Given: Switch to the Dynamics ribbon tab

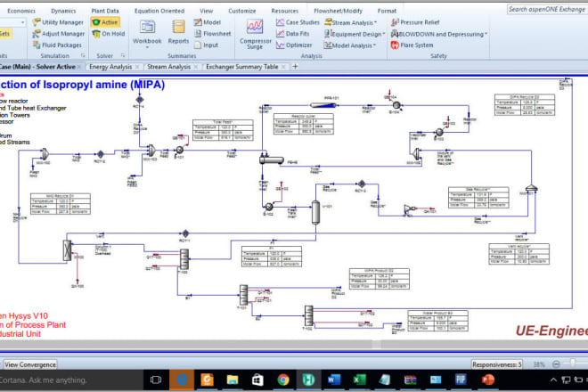Looking at the screenshot, I should tap(63, 11).
